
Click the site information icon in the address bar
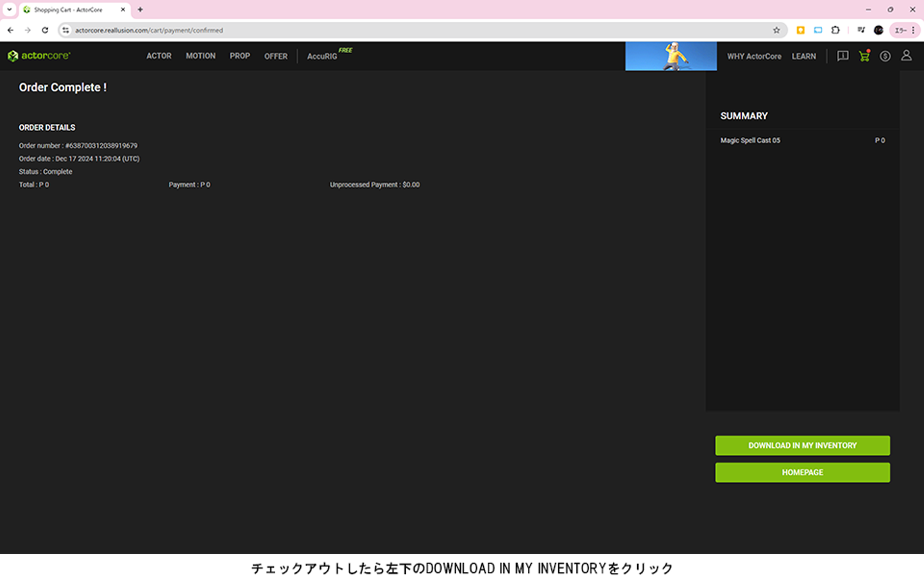65,30
